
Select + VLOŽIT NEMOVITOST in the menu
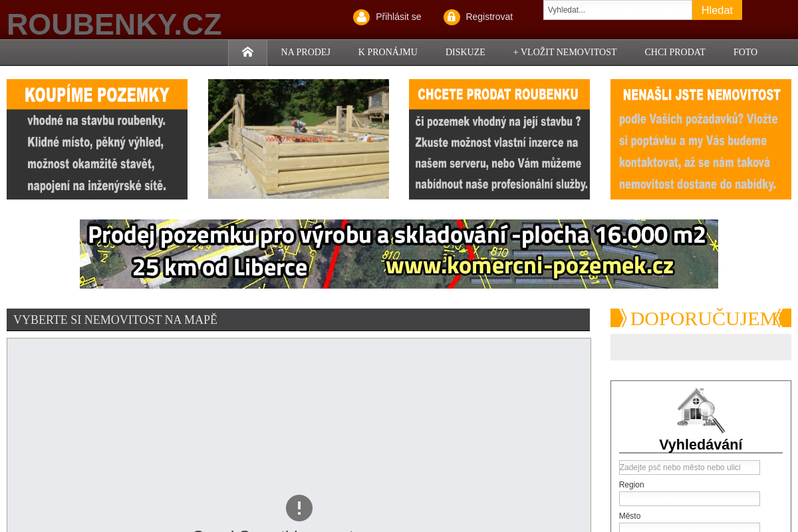[565, 52]
